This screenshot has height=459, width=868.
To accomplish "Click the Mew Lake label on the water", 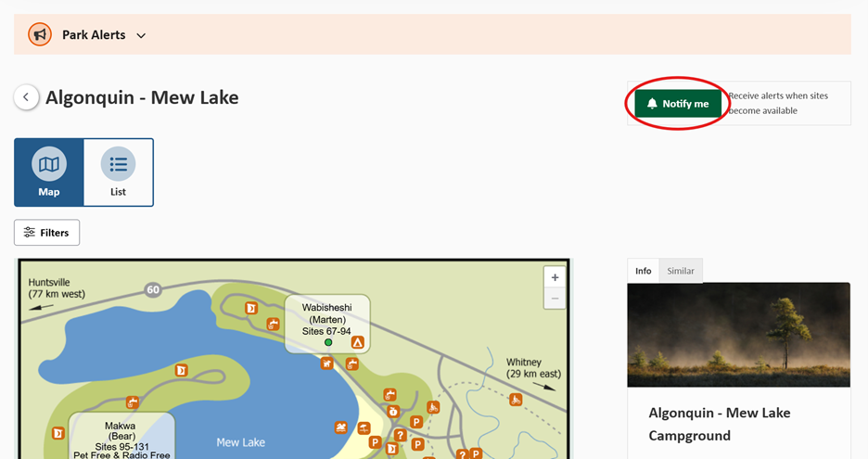I will 240,442.
